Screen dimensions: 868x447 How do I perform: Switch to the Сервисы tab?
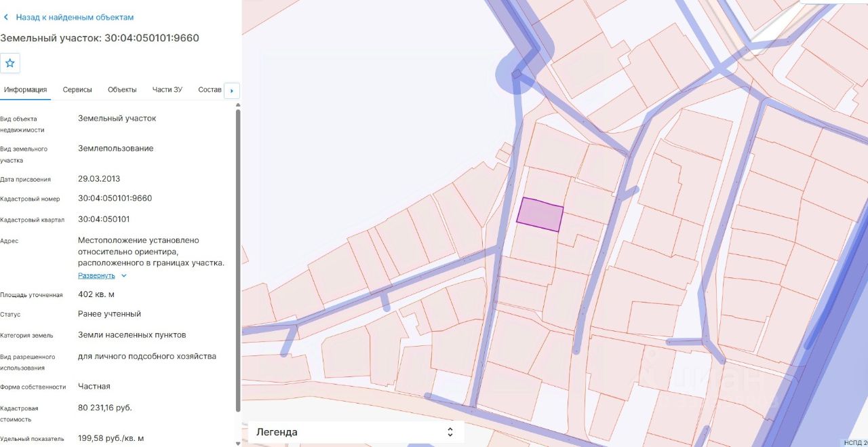[x=77, y=90]
